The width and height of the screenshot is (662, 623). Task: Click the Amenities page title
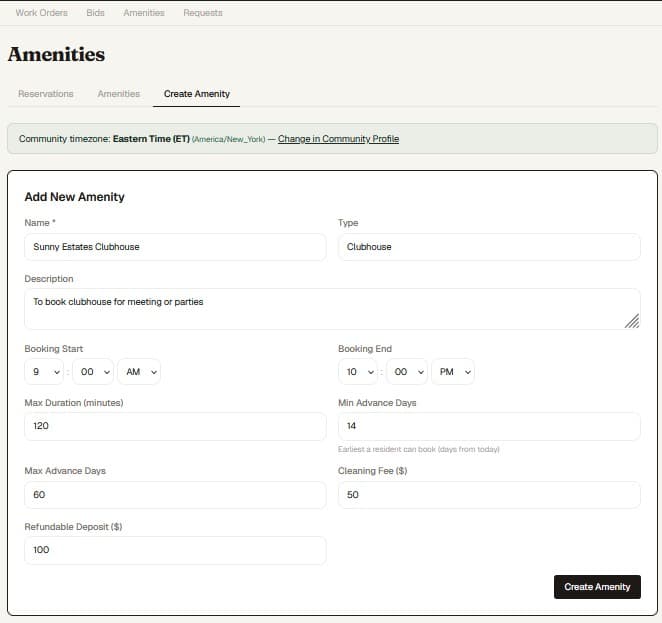pos(56,54)
